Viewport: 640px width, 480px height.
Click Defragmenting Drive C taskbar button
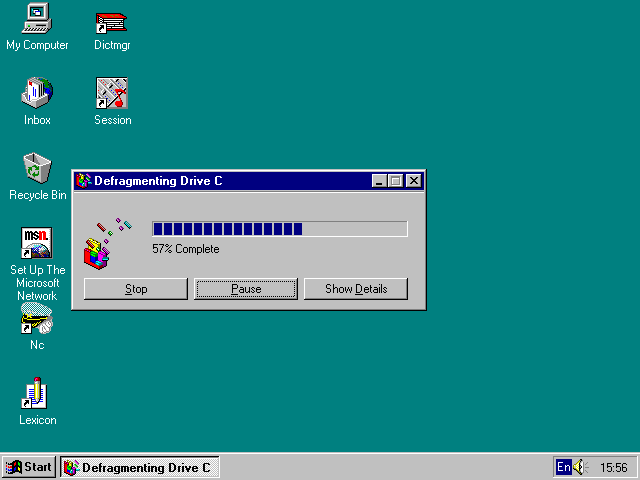click(139, 467)
